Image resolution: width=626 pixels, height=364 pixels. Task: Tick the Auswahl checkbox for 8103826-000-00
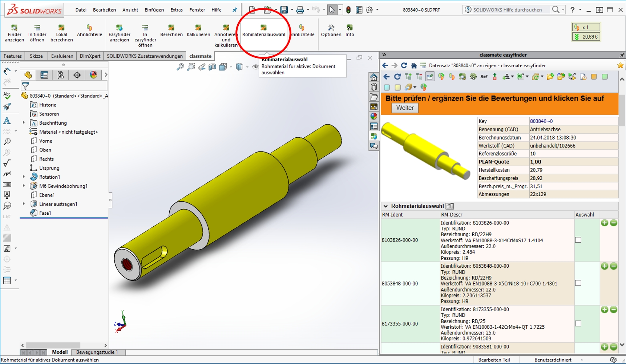pyautogui.click(x=578, y=240)
